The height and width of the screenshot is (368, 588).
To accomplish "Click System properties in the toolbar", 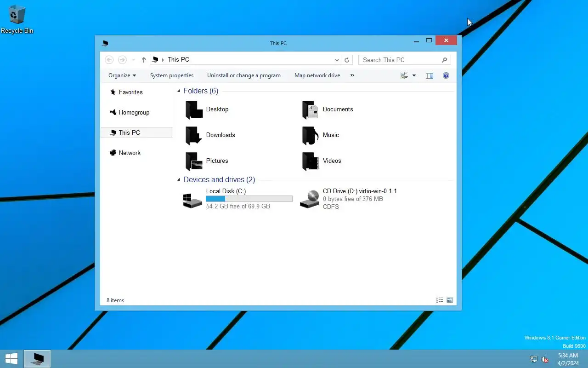I will pos(172,75).
